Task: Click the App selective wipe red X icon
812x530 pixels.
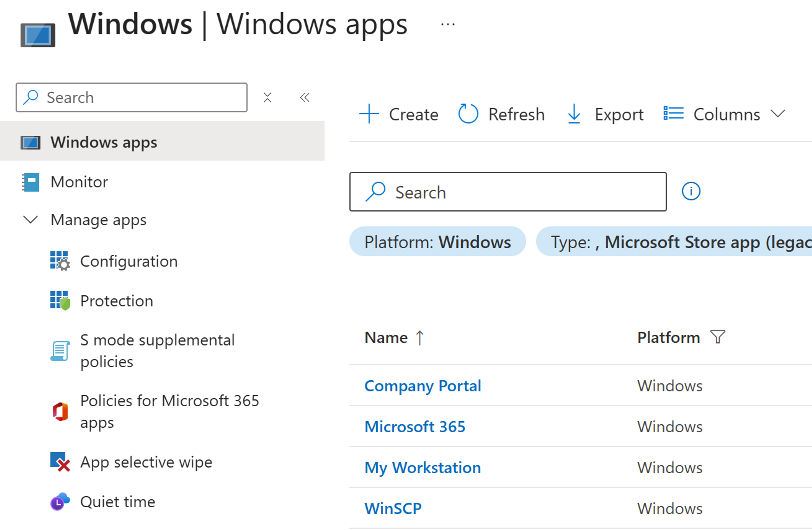Action: [x=60, y=462]
